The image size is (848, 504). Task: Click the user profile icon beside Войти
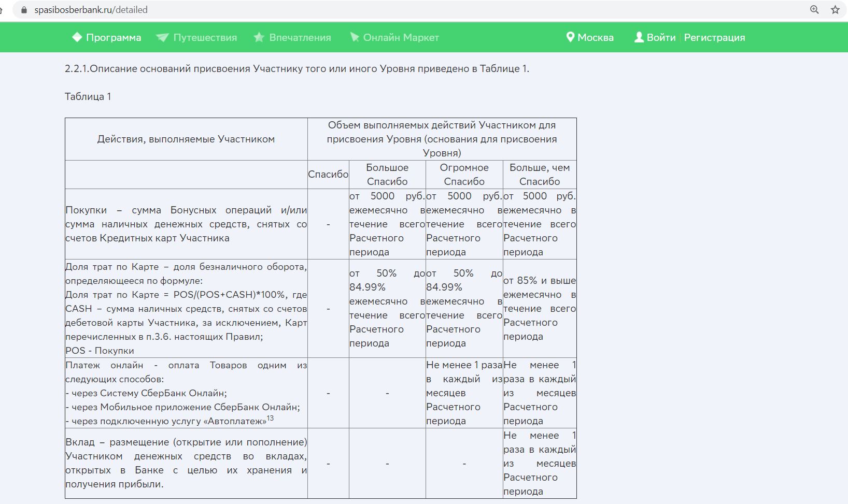tap(639, 37)
